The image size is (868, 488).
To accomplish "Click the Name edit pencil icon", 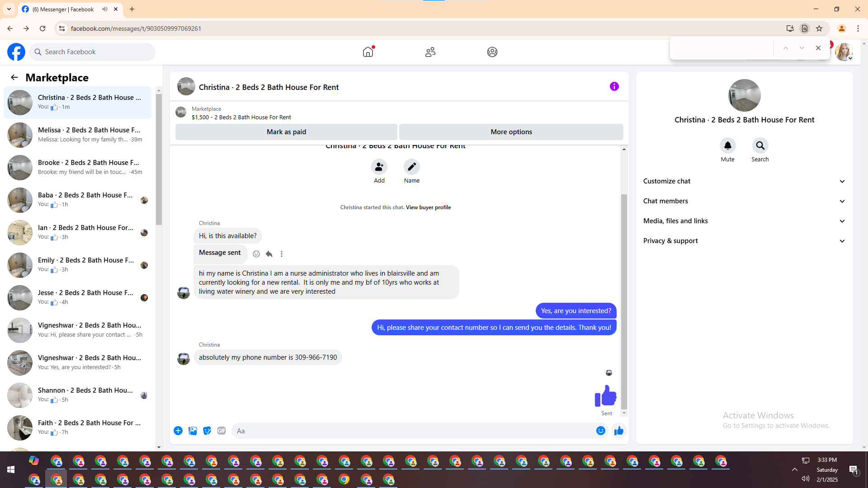I will click(411, 167).
